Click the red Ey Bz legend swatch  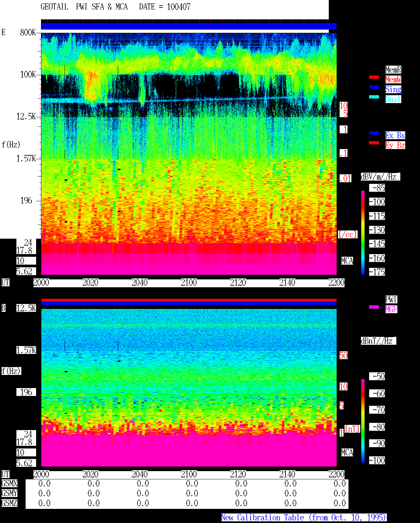click(374, 143)
